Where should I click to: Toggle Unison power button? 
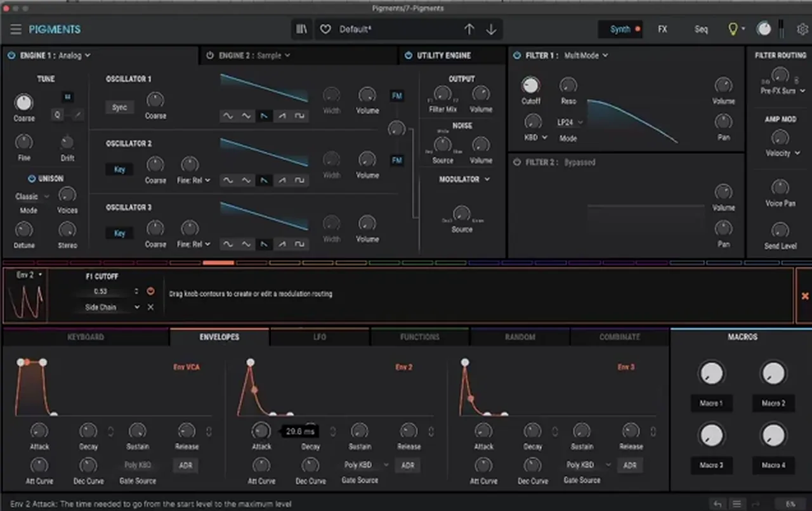[x=32, y=179]
